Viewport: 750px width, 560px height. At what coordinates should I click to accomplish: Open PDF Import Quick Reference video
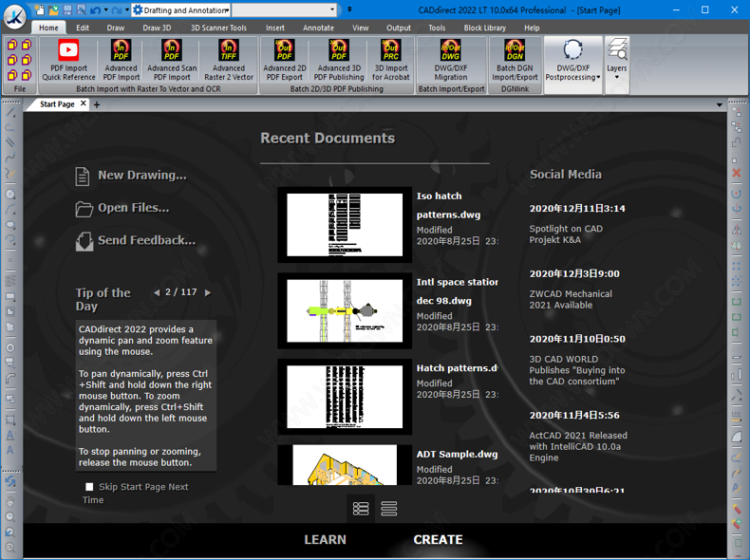pyautogui.click(x=68, y=60)
